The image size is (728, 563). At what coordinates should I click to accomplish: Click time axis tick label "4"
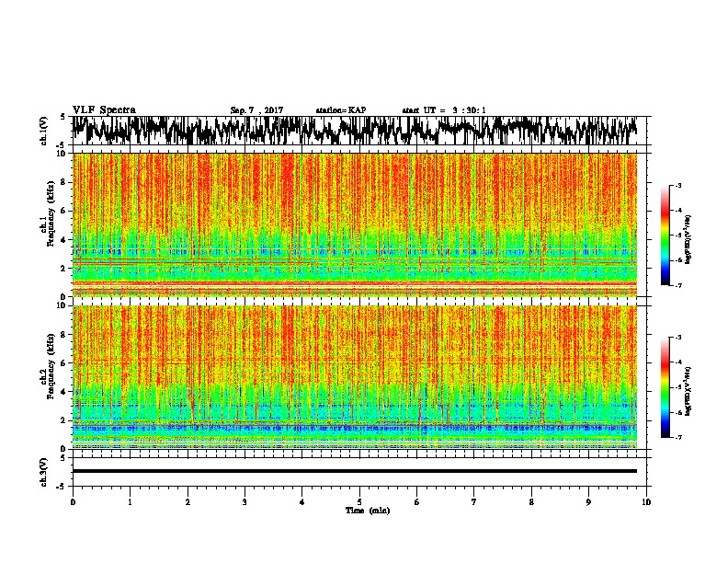(x=302, y=501)
